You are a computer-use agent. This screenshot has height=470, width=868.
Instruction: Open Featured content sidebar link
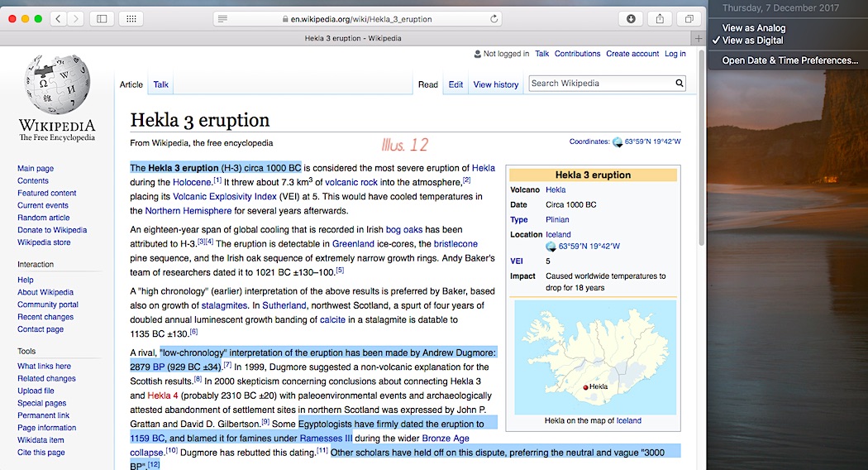tap(46, 193)
